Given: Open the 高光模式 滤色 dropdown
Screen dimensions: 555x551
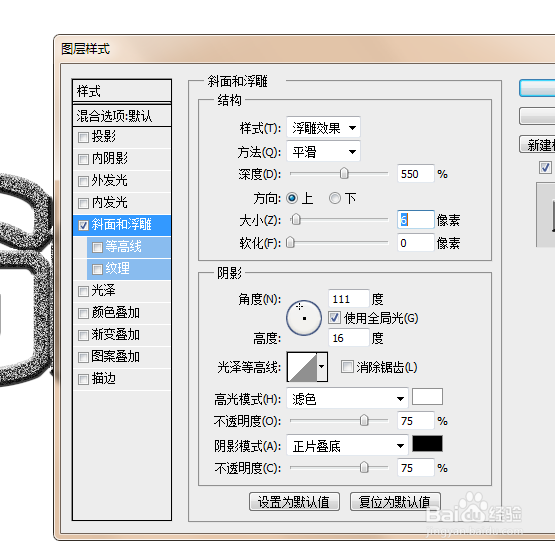Looking at the screenshot, I should [x=347, y=399].
